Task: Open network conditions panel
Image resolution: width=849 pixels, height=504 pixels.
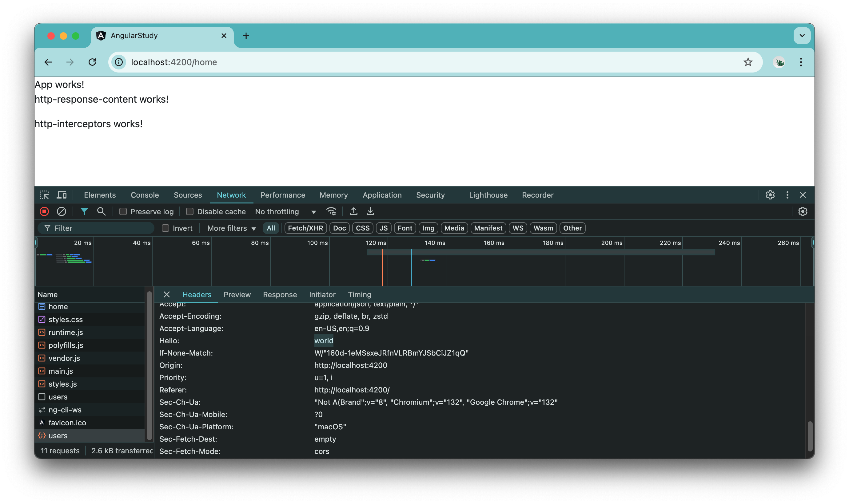Action: pos(332,211)
